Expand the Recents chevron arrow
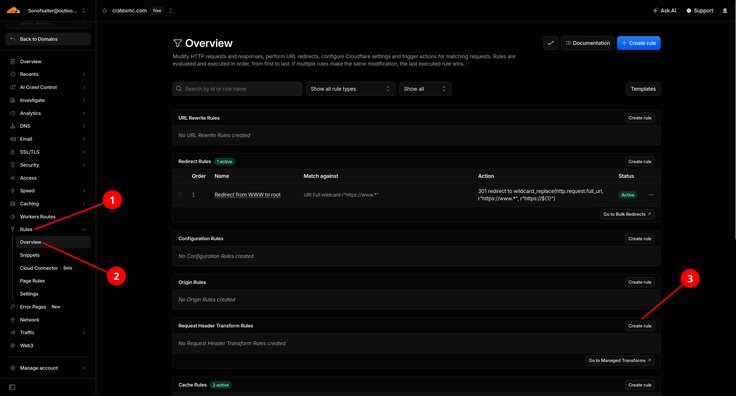Image resolution: width=736 pixels, height=396 pixels. click(x=84, y=74)
